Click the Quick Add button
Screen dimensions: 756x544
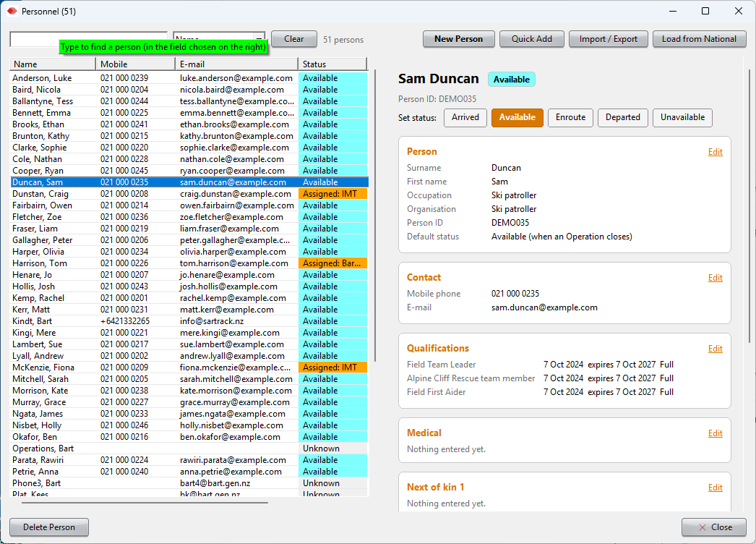click(531, 39)
